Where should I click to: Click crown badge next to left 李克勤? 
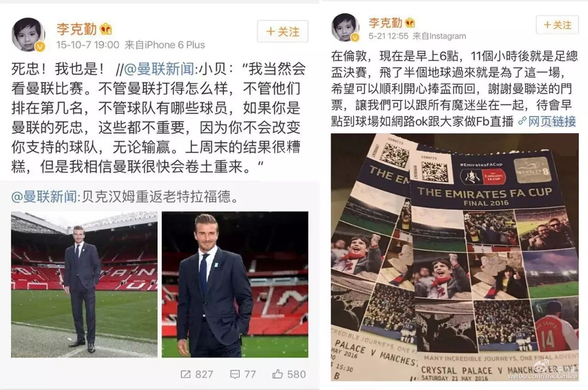[x=106, y=29]
